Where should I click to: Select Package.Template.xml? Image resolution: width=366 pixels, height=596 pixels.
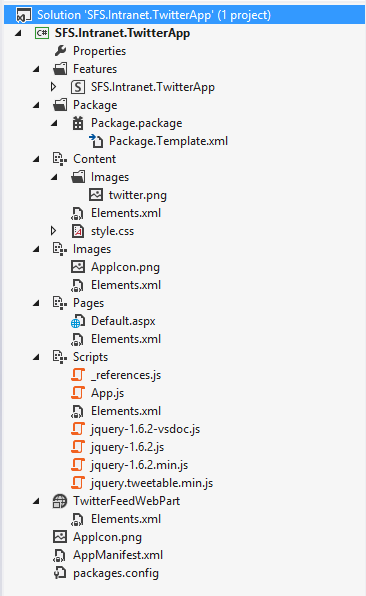[168, 141]
